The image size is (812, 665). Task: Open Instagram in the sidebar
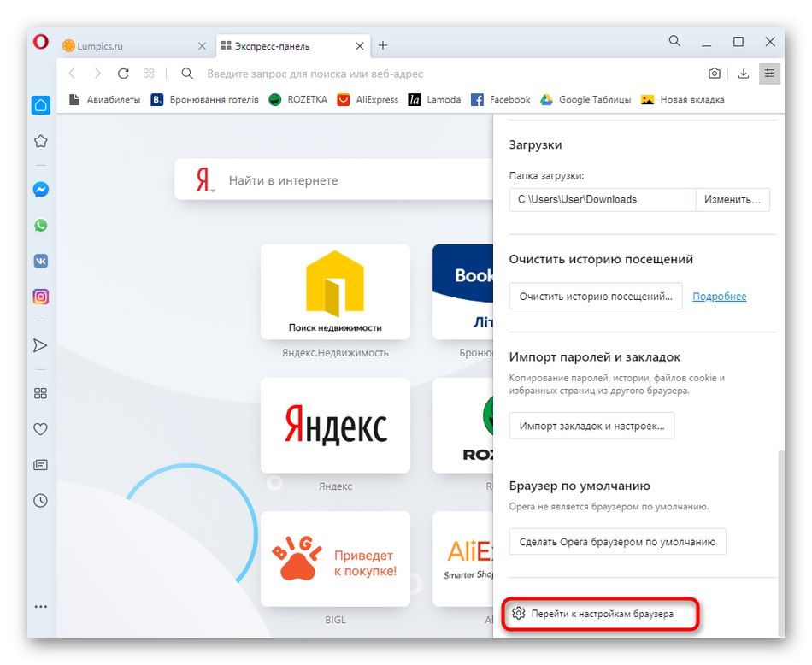point(41,297)
